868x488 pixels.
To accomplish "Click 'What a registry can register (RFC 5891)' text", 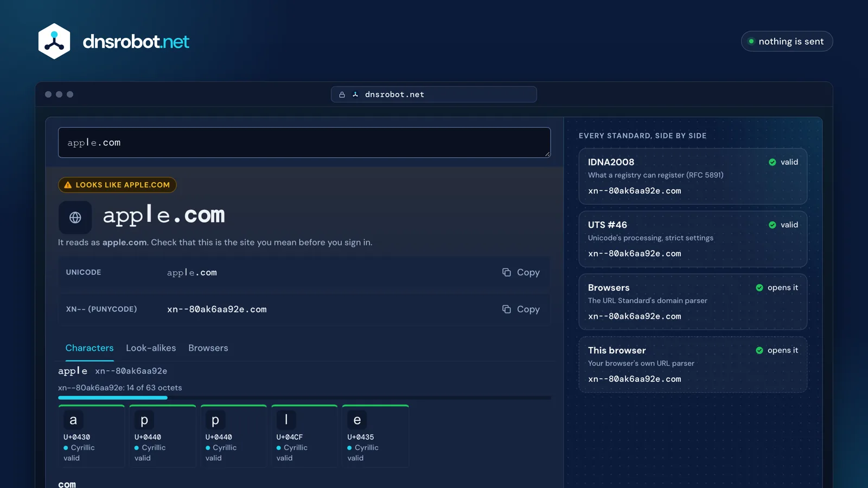I will pyautogui.click(x=656, y=175).
